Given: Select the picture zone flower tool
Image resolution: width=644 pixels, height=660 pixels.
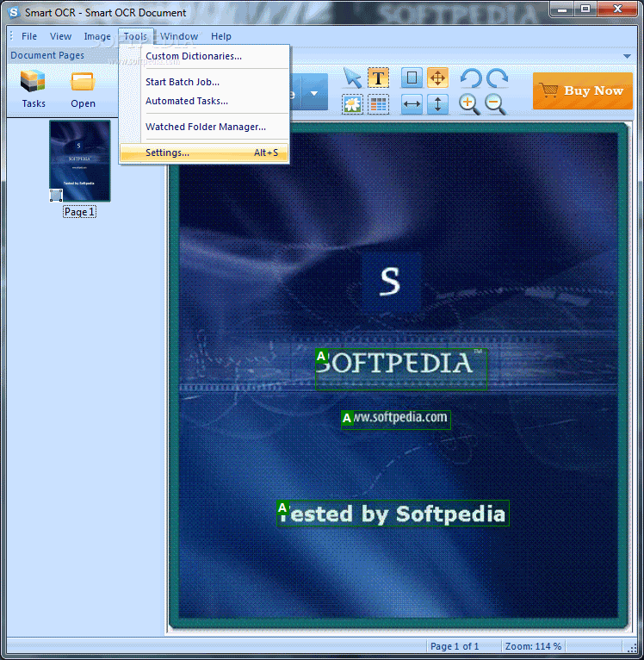Looking at the screenshot, I should coord(352,104).
